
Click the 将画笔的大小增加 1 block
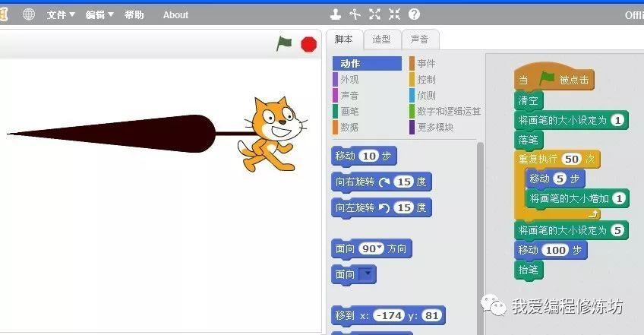coord(577,199)
